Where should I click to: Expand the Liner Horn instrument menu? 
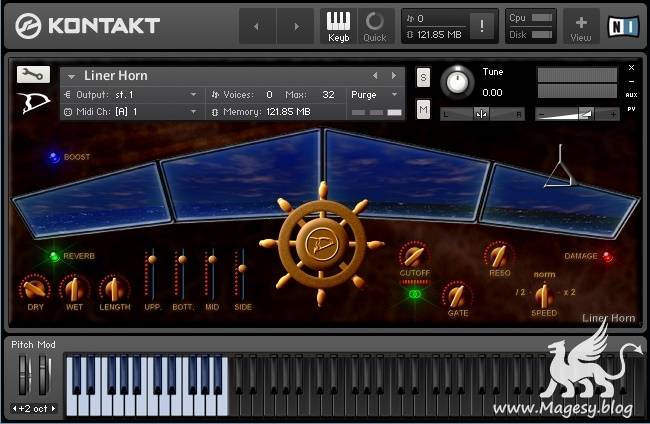(x=71, y=76)
